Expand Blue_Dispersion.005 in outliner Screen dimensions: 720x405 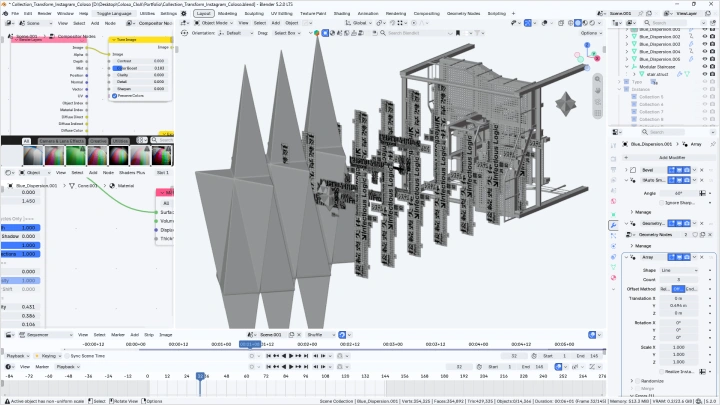(627, 59)
